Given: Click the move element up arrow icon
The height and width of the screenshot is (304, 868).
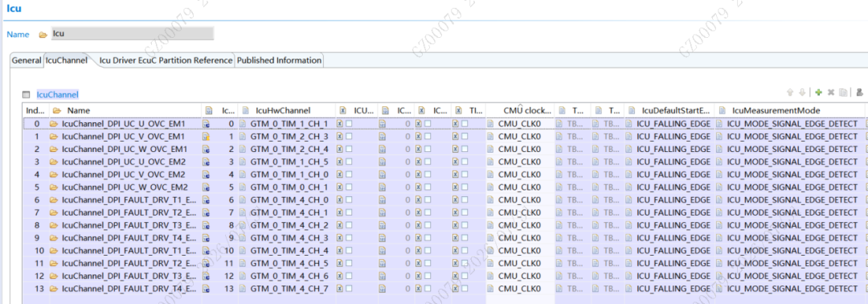Looking at the screenshot, I should click(x=790, y=92).
